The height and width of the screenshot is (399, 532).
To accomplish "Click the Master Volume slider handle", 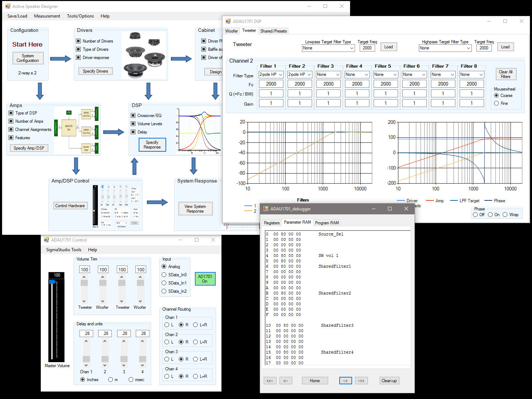I will pos(53,282).
